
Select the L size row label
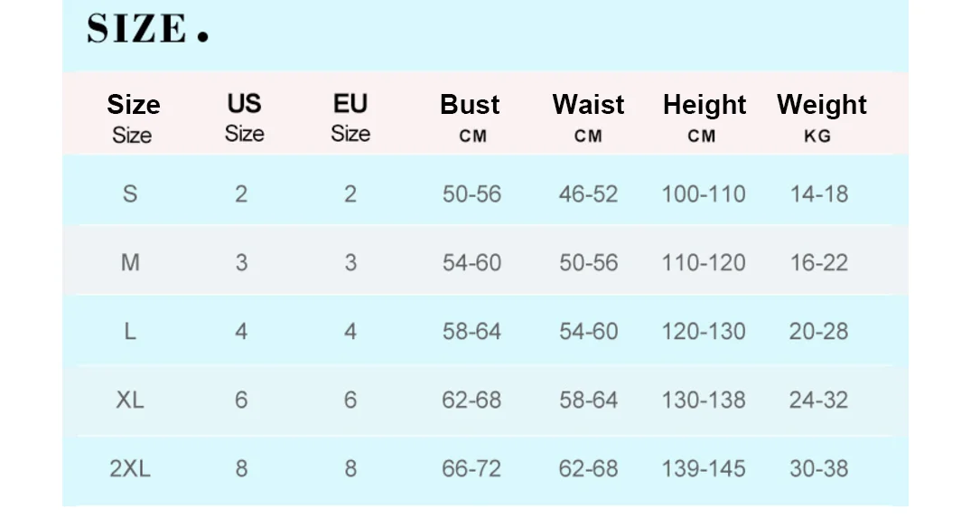(130, 331)
